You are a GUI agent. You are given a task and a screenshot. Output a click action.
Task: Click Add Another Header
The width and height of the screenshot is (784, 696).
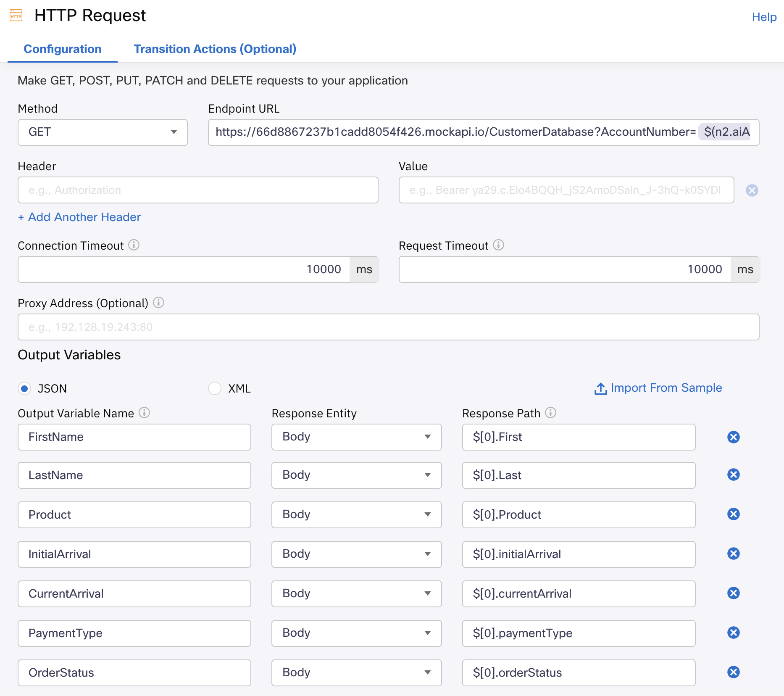coord(79,217)
